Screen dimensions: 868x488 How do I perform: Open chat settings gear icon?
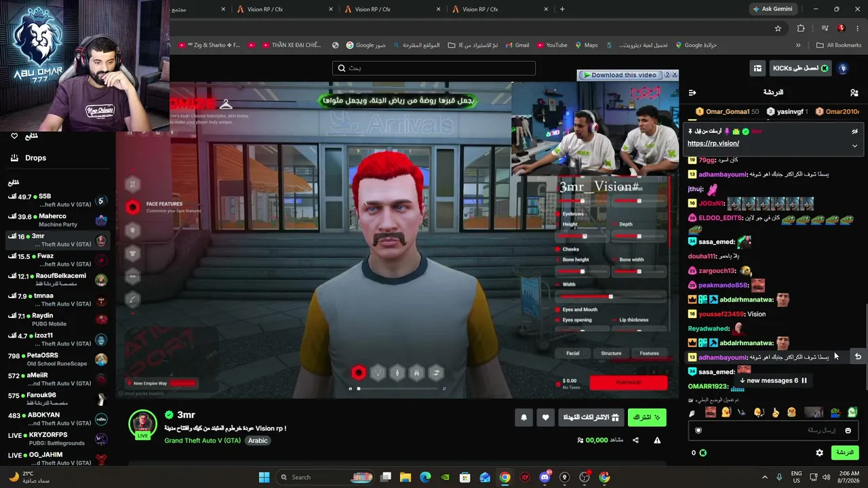click(819, 453)
